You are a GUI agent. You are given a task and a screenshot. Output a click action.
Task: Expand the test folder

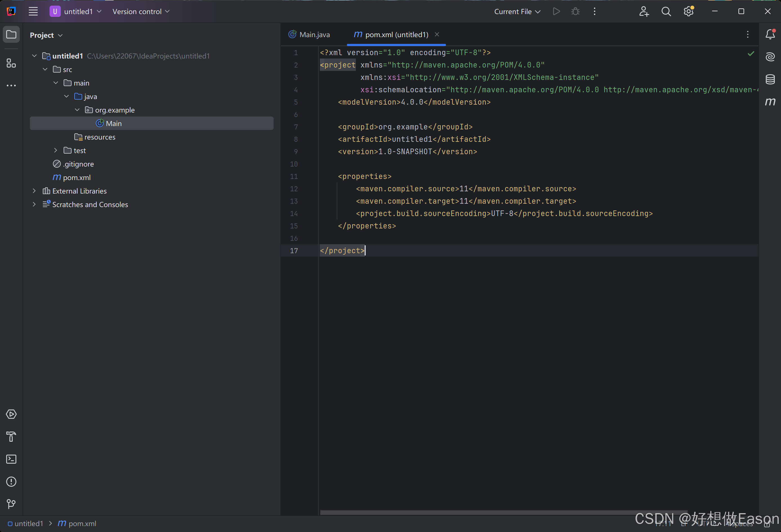pos(55,151)
